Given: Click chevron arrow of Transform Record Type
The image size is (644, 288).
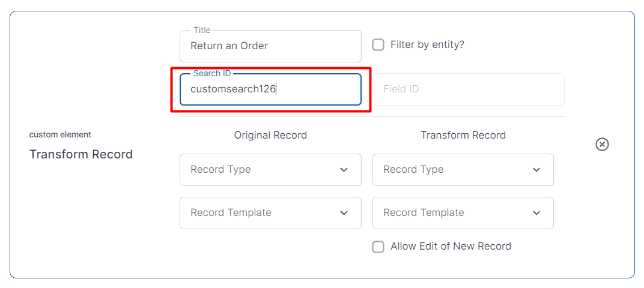Looking at the screenshot, I should (536, 170).
